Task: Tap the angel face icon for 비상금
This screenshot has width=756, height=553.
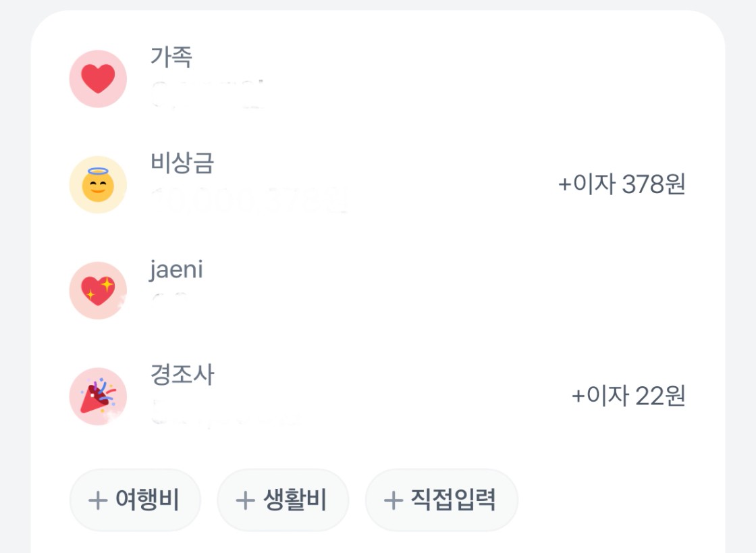Action: (x=98, y=185)
